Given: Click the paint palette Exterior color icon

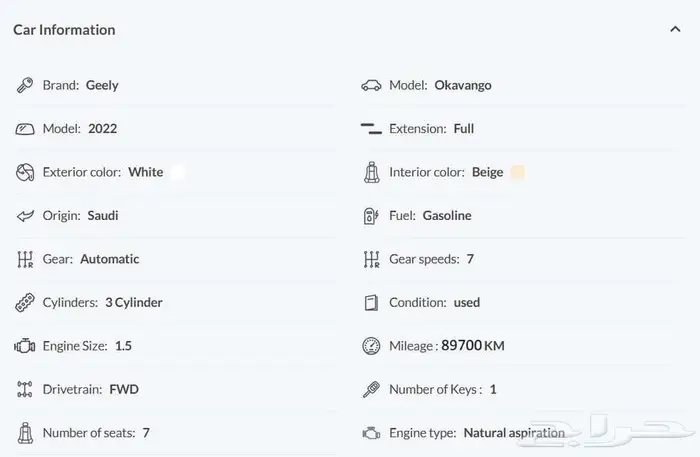Looking at the screenshot, I should [25, 172].
